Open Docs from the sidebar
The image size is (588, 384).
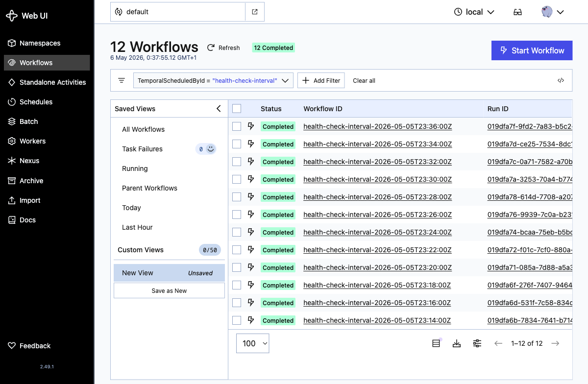(47, 220)
